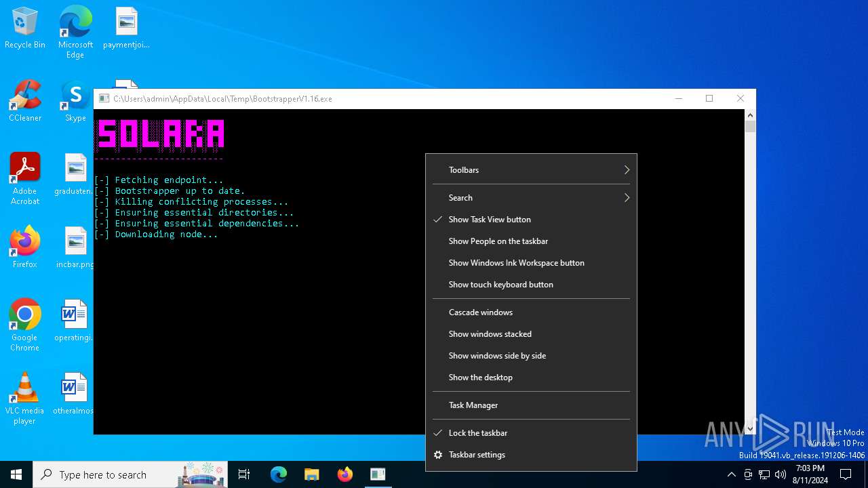Click 'Bootstrapper up to date.' console line

[170, 191]
